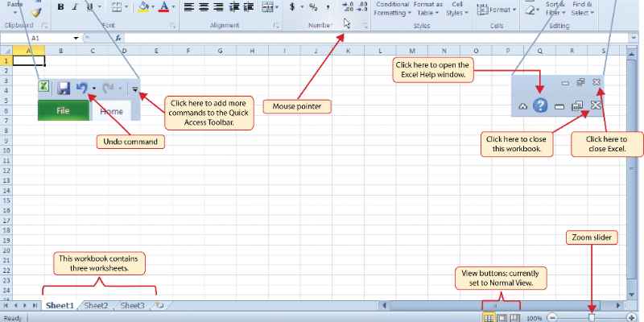644x322 pixels.
Task: Switch to Normal view in the status bar
Action: pyautogui.click(x=489, y=318)
